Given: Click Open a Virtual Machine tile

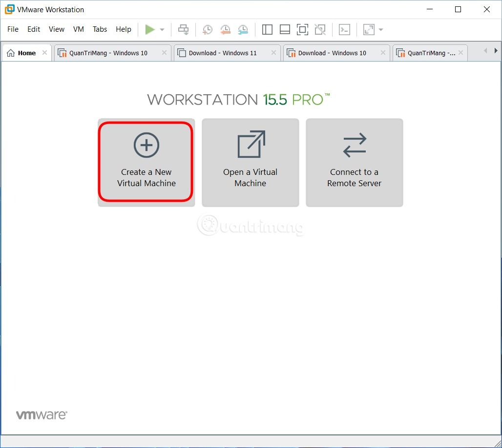Looking at the screenshot, I should pos(251,162).
